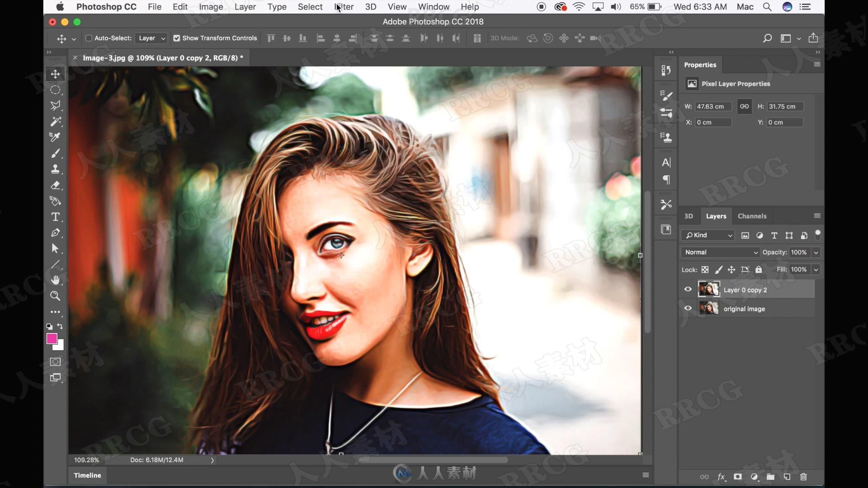Toggle visibility of original image layer
868x488 pixels.
point(688,309)
